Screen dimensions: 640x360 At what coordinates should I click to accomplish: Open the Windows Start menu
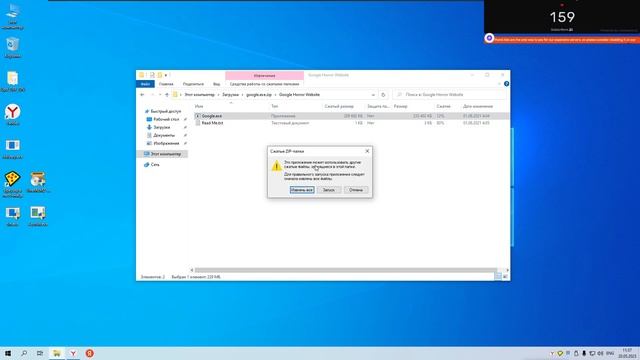(8, 353)
